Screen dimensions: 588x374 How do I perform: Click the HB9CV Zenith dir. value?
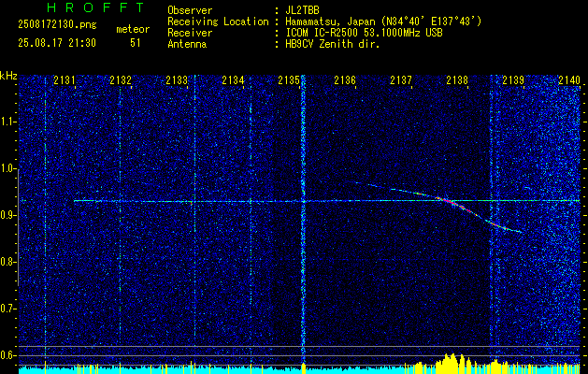point(333,44)
